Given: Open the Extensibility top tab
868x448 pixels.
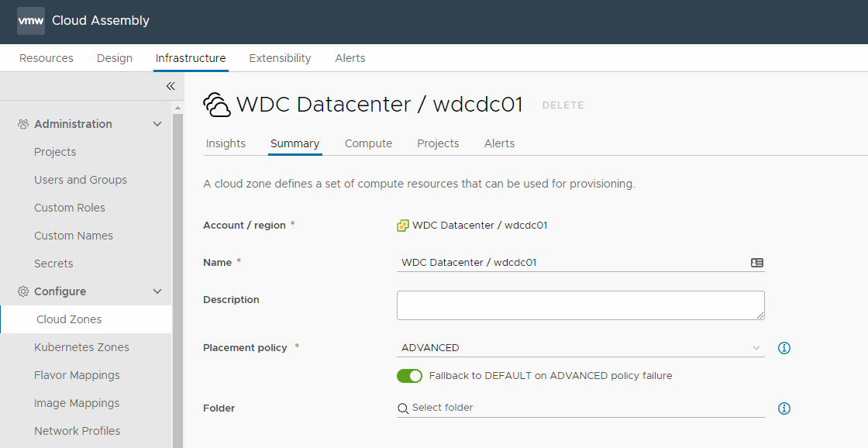Looking at the screenshot, I should coord(280,58).
